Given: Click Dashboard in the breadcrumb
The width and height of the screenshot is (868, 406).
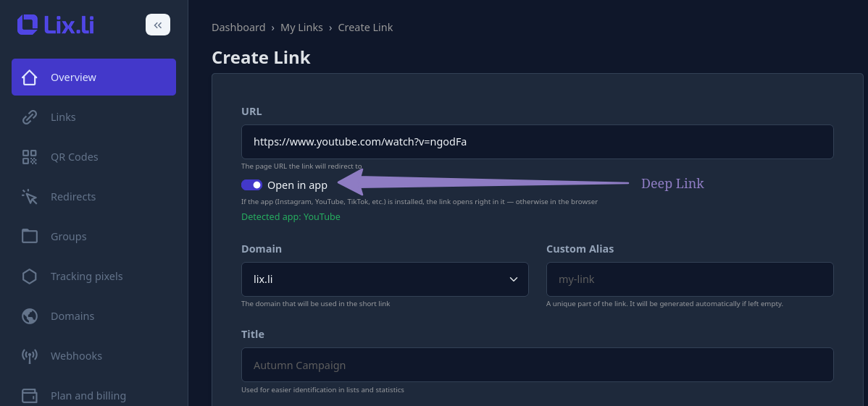Looking at the screenshot, I should [x=238, y=28].
